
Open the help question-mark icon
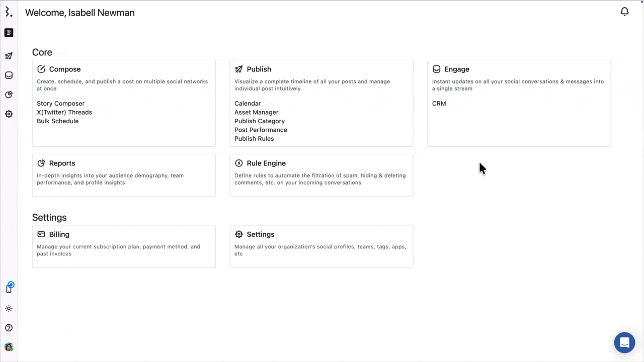(x=9, y=328)
